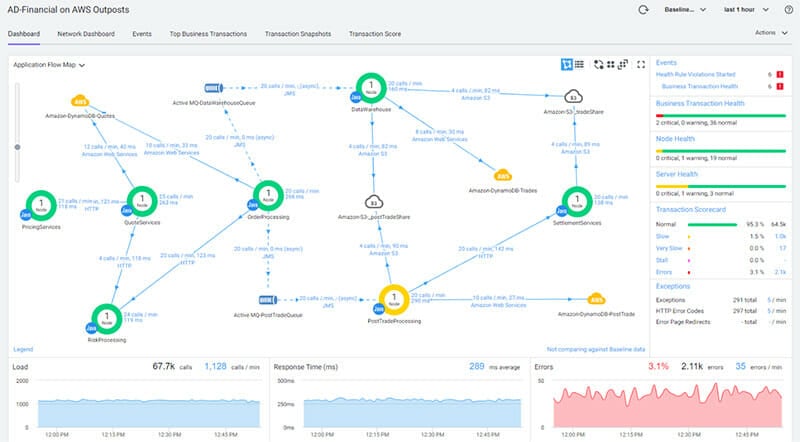
Task: Open the Baseline dropdown
Action: [685, 10]
